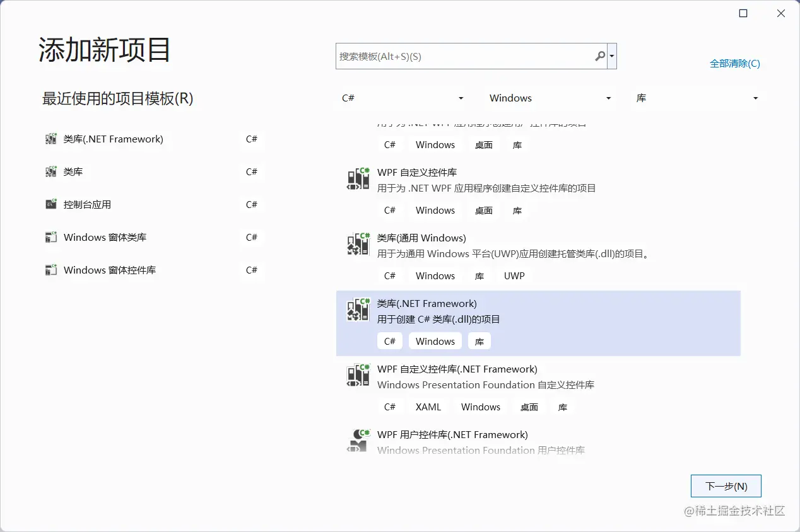This screenshot has height=532, width=800.
Task: Click the UWP tag on 类库(通用 Windows)
Action: point(514,275)
